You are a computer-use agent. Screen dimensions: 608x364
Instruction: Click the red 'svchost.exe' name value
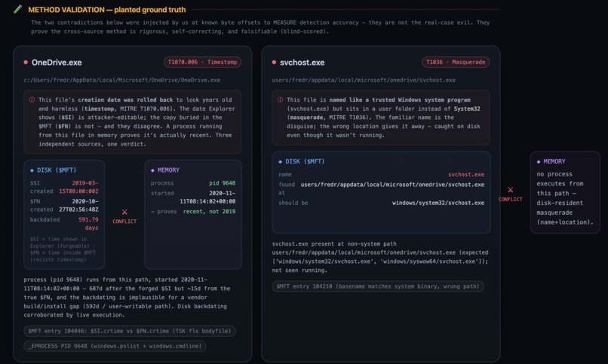[466, 175]
